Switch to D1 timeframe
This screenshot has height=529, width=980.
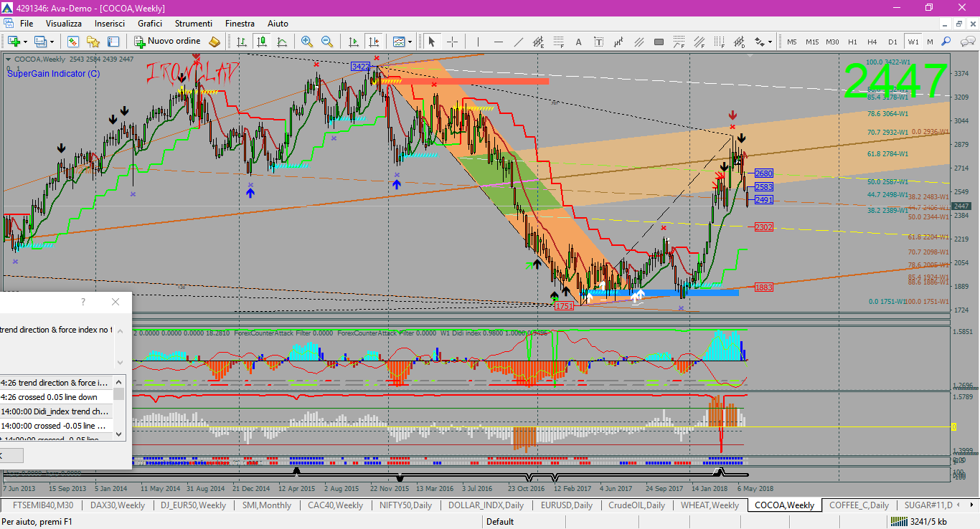(892, 42)
